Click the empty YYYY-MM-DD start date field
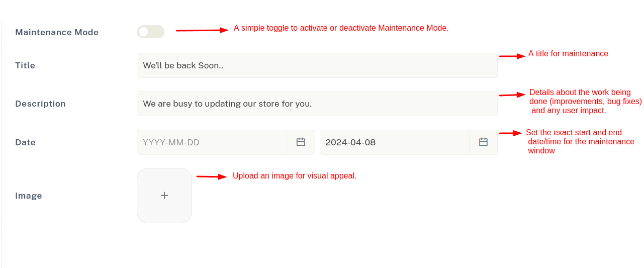 coord(212,142)
